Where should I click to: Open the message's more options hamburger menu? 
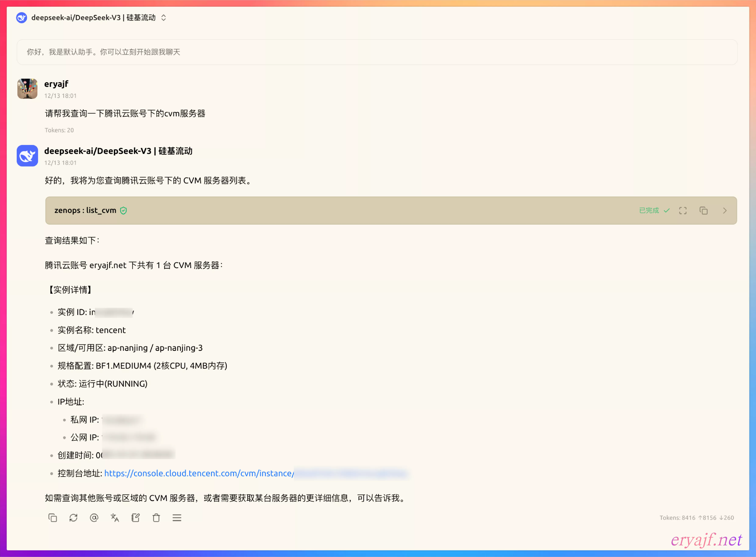[x=177, y=518]
